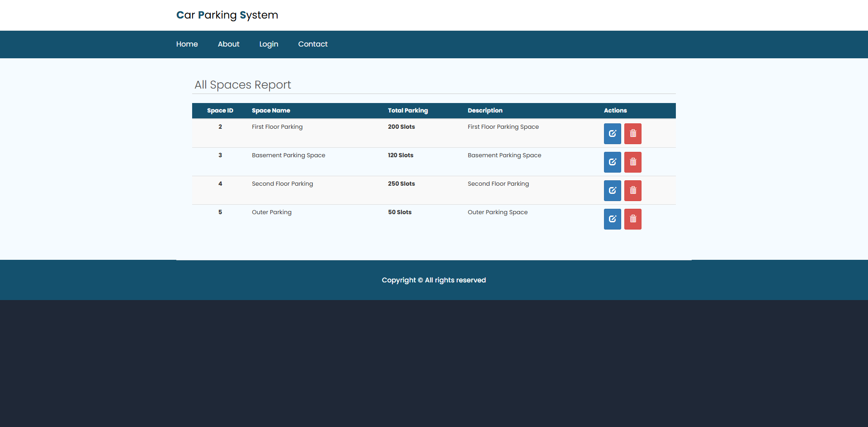
Task: Click the delete icon for Basement Parking Space
Action: pyautogui.click(x=633, y=162)
